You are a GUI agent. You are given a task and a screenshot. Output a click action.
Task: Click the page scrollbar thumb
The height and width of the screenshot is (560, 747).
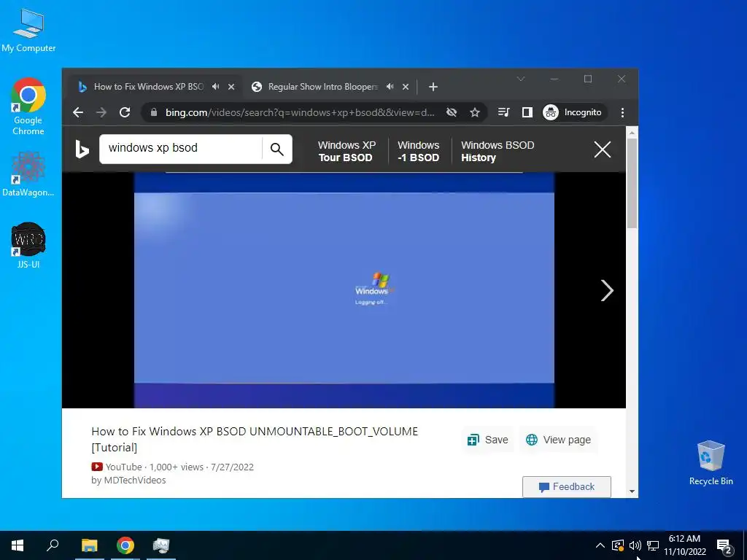632,183
